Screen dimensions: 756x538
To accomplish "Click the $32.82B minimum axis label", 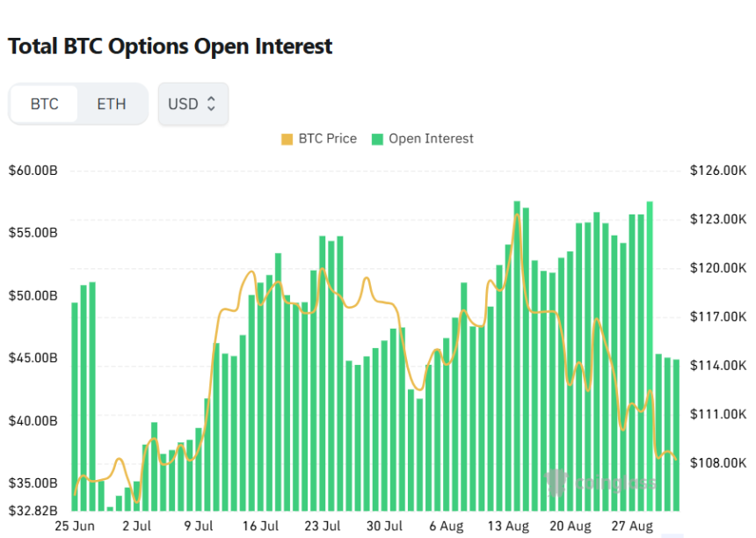I will [x=33, y=510].
